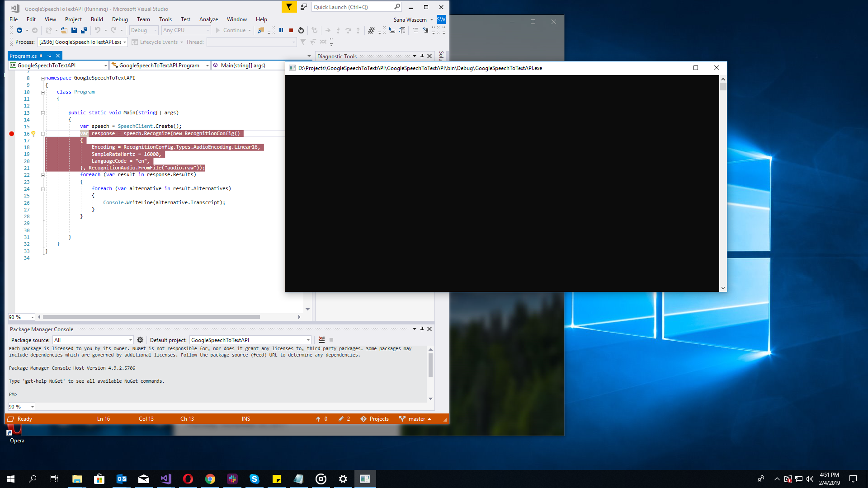Close the Diagnostic Tools panel
The image size is (868, 488).
[x=429, y=56]
